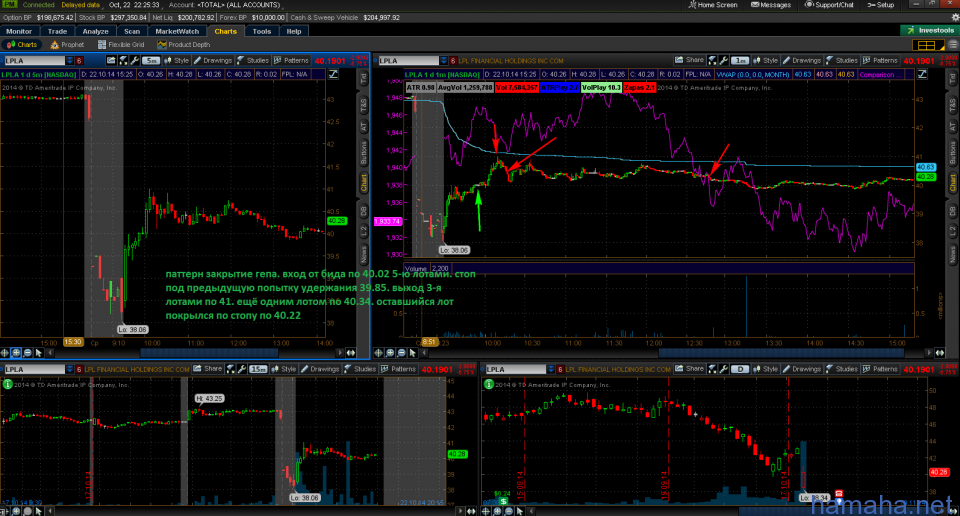Switch to the Analyze tab
The height and width of the screenshot is (516, 960).
[x=95, y=31]
